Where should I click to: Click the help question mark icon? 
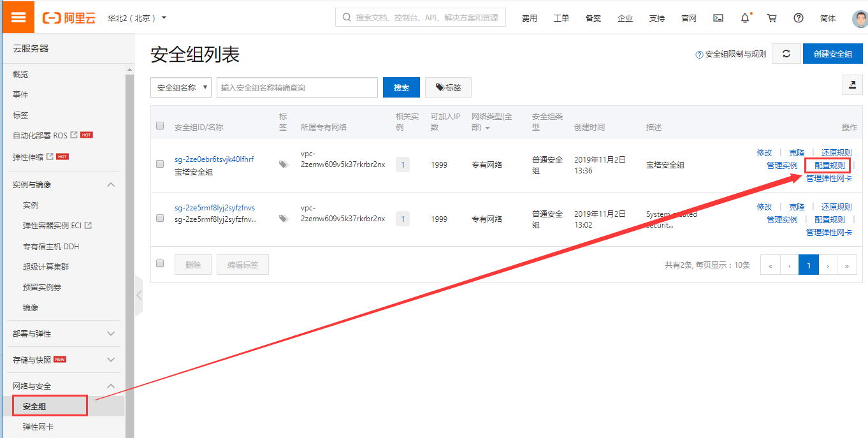(799, 18)
